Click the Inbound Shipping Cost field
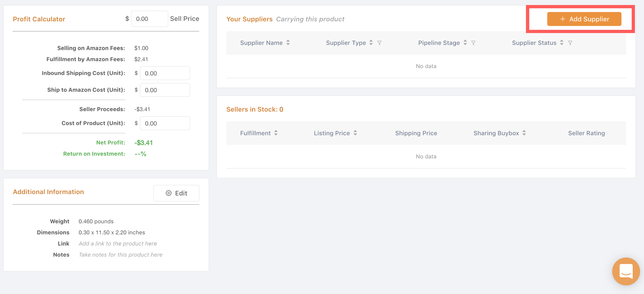 pos(165,73)
